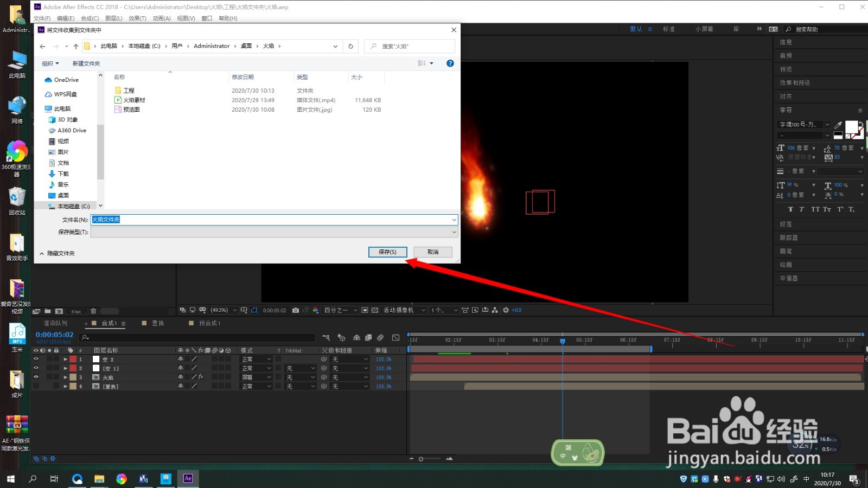Switch to the 渲染队列 tab

click(x=55, y=323)
